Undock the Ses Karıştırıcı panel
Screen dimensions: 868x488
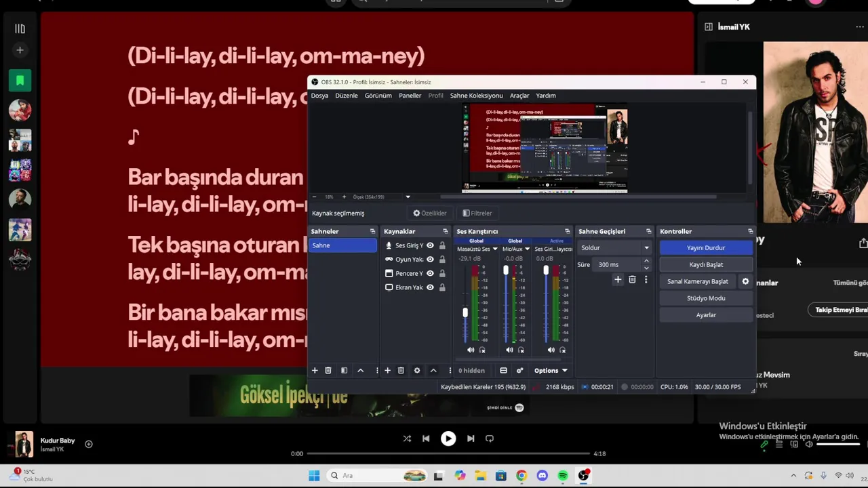(568, 231)
